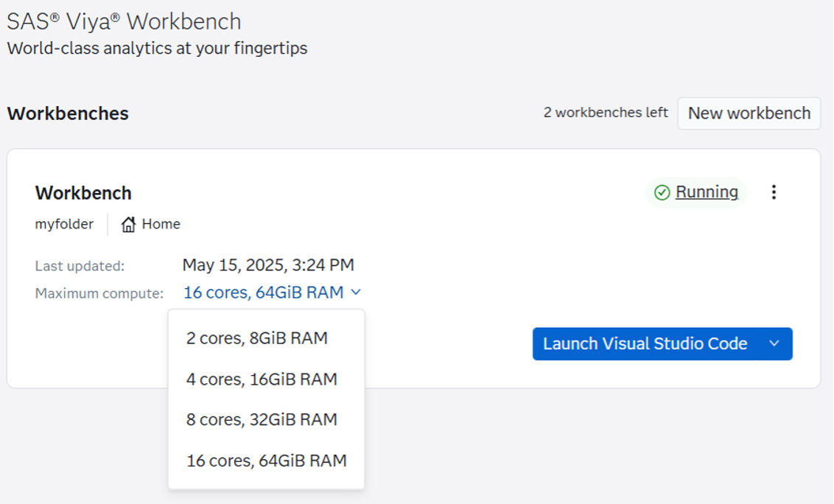Screen dimensions: 834x504
Task: Click the Workbenches section heading
Action: [x=68, y=113]
